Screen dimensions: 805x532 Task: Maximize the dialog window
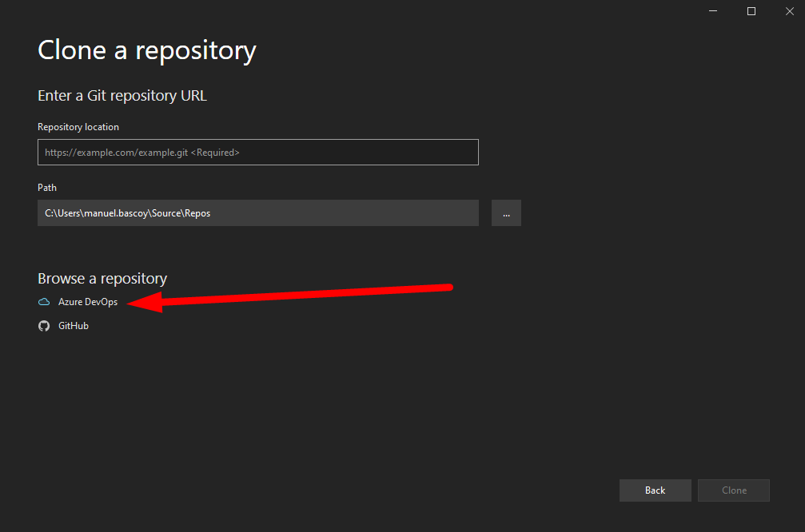coord(751,11)
